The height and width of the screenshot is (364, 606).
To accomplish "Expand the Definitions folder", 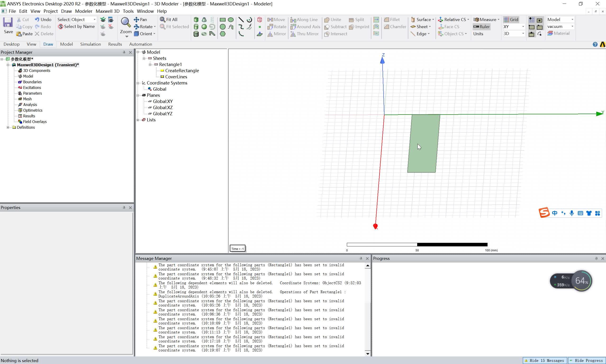I will click(8, 127).
